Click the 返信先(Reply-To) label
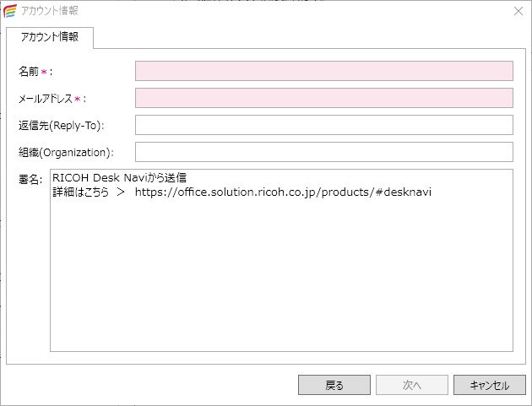 pos(61,126)
